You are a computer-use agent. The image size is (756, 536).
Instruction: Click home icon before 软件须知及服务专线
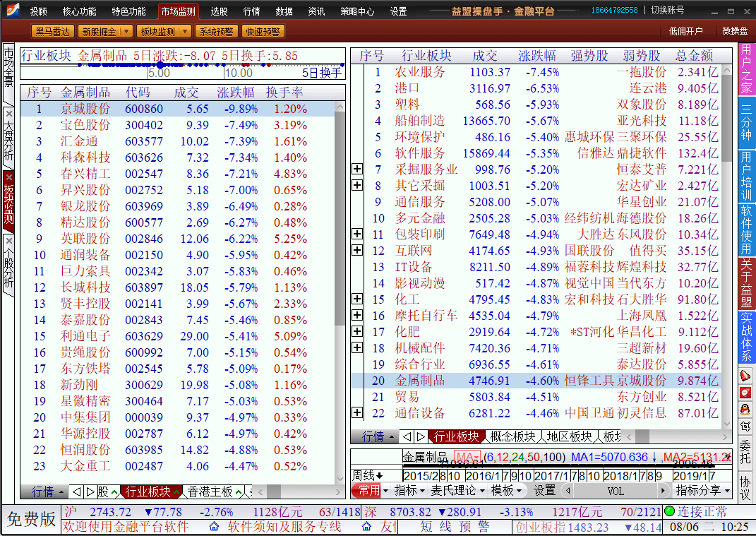[x=214, y=526]
